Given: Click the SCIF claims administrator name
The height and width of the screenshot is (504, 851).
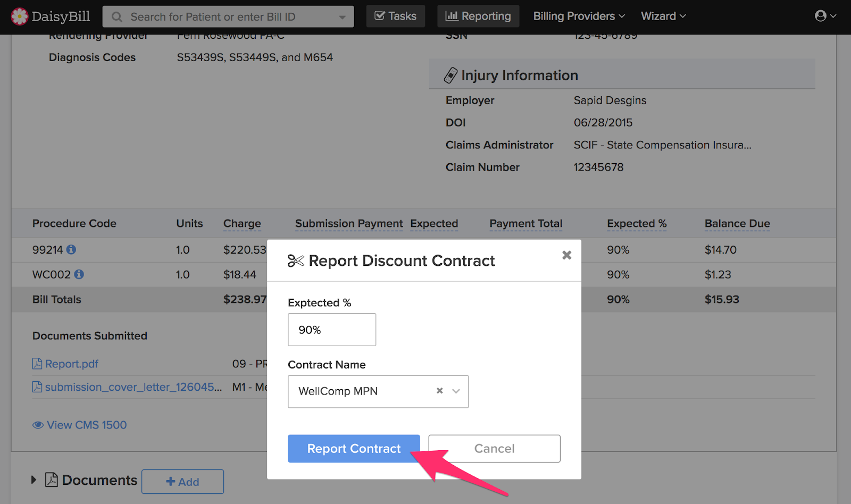Looking at the screenshot, I should 662,145.
